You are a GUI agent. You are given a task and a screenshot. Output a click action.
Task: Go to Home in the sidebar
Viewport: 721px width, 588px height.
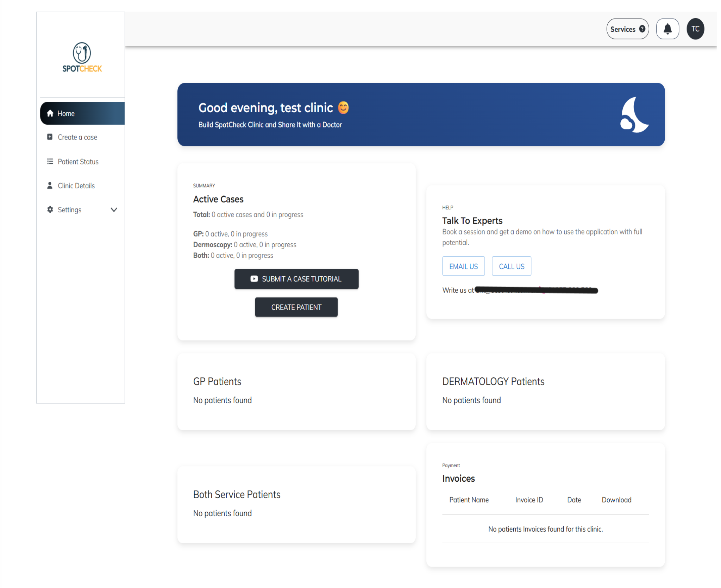tap(82, 113)
